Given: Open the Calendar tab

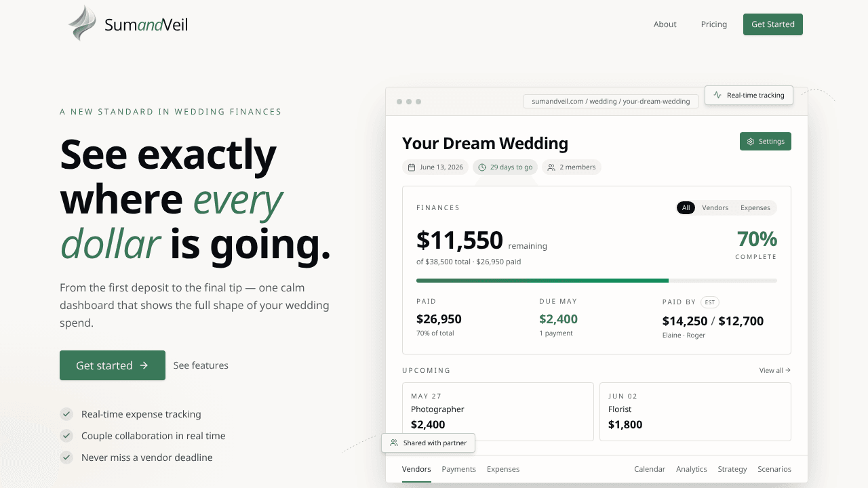Looking at the screenshot, I should pos(650,469).
